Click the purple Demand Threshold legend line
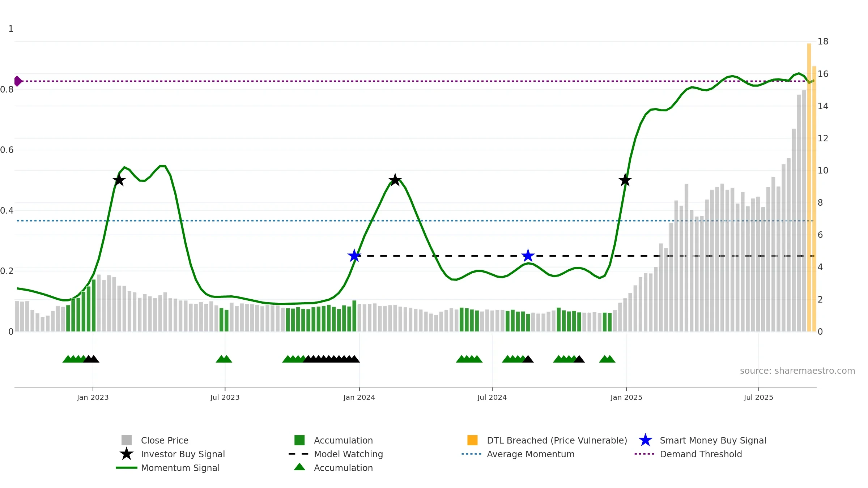This screenshot has height=488, width=868. (x=644, y=454)
